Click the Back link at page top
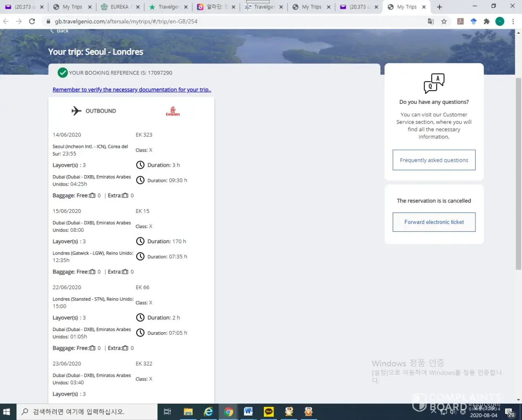 point(59,31)
